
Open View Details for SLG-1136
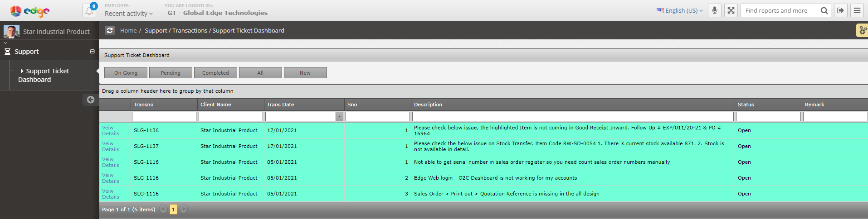coord(111,131)
